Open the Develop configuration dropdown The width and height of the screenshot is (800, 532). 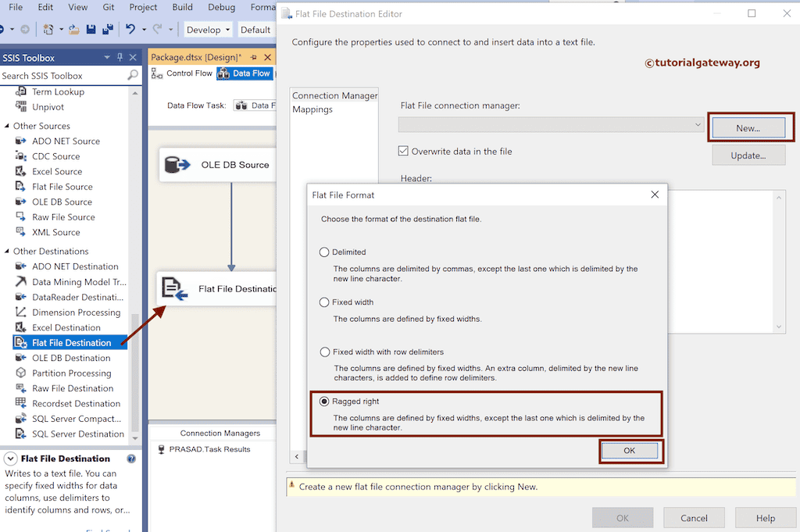[x=207, y=28]
